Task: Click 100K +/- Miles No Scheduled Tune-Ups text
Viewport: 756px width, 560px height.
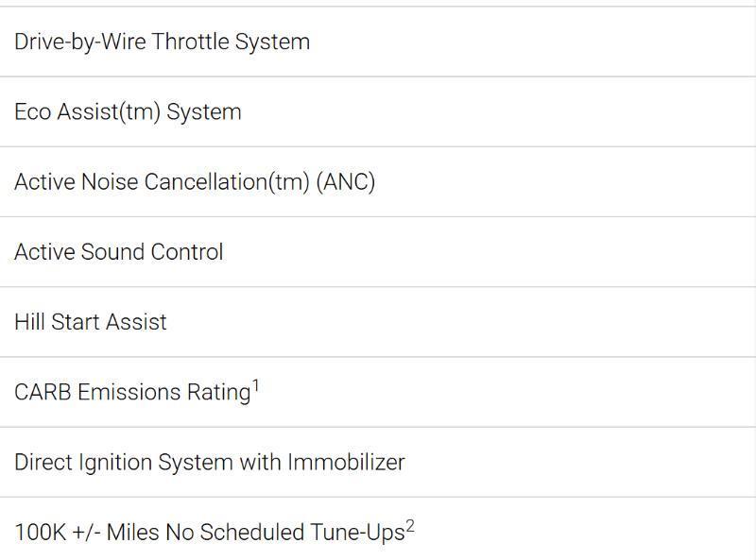Action: [209, 533]
